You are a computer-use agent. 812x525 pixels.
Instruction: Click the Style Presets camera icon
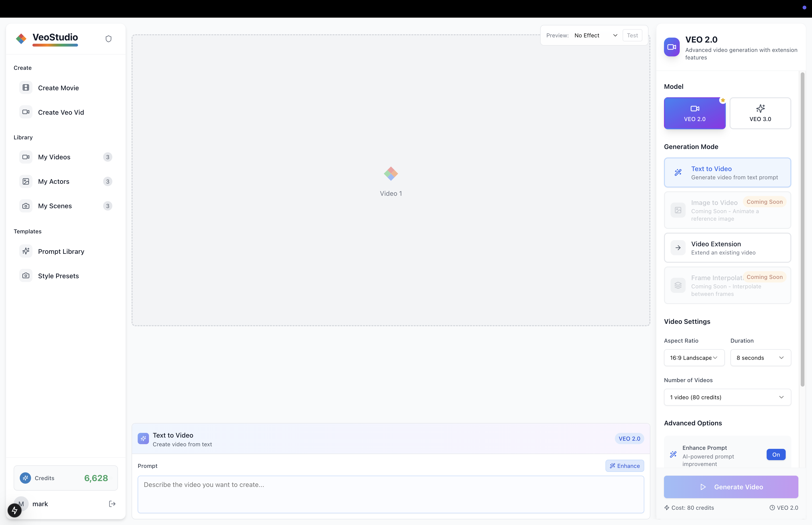click(26, 276)
